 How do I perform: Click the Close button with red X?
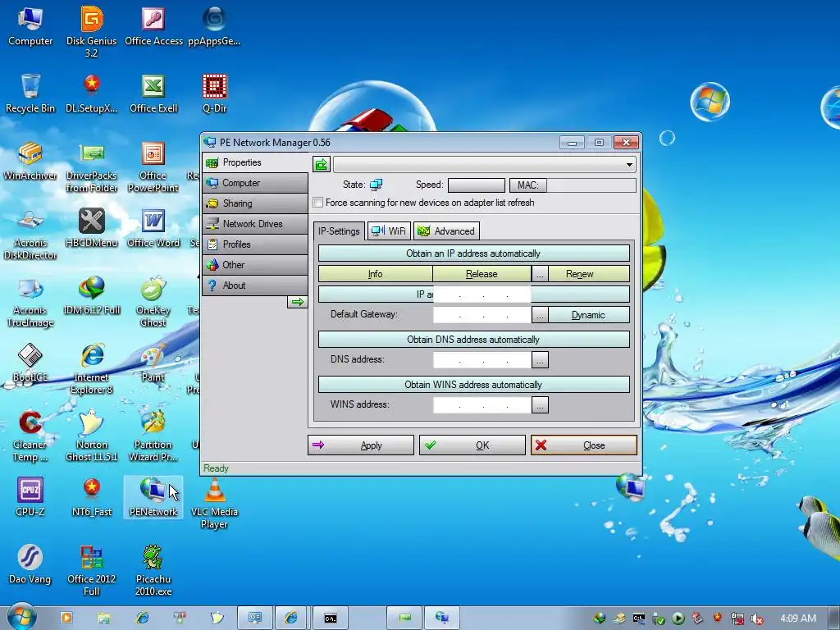pyautogui.click(x=584, y=445)
